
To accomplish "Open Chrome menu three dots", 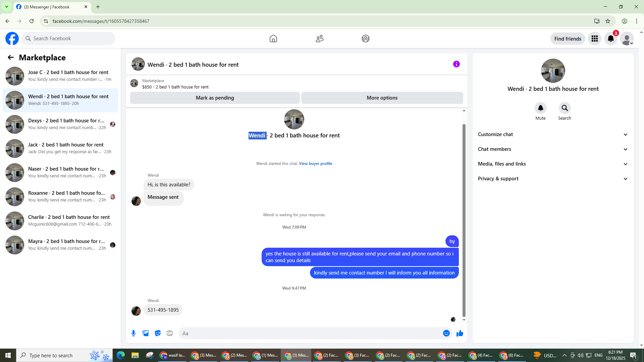I will point(637,21).
